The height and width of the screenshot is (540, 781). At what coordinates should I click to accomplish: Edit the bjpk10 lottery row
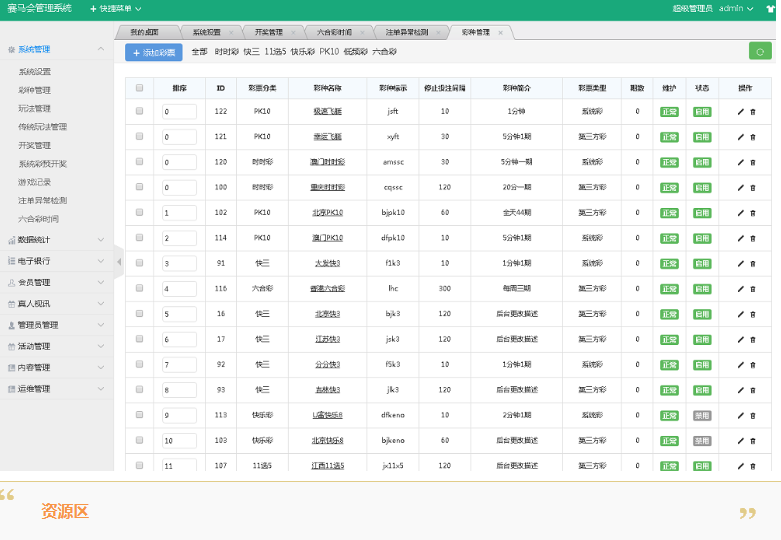coord(741,213)
